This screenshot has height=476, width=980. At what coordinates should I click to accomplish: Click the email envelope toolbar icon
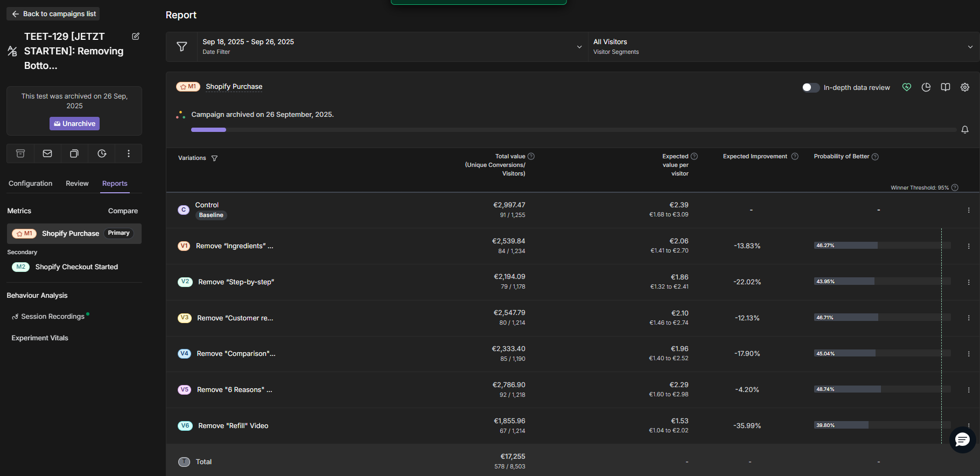pyautogui.click(x=47, y=153)
